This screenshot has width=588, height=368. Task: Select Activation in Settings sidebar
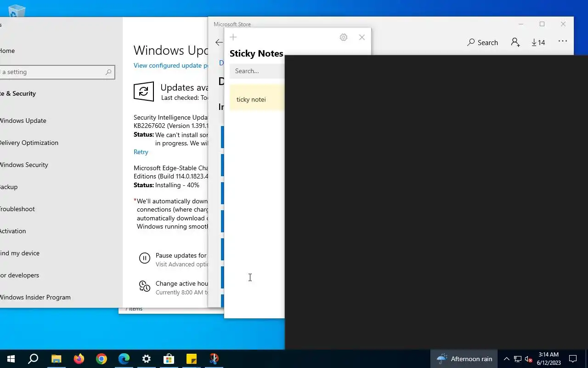[13, 231]
